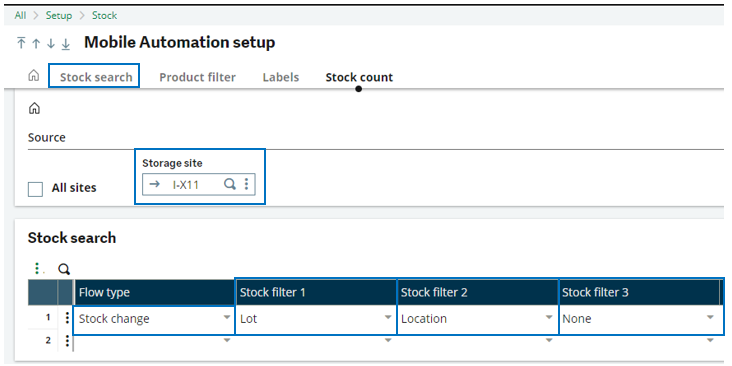Switch to the Labels tab

[x=281, y=77]
